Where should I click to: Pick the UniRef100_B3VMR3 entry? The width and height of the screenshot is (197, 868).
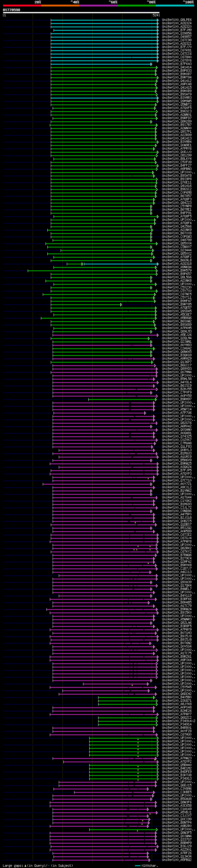coord(176,98)
